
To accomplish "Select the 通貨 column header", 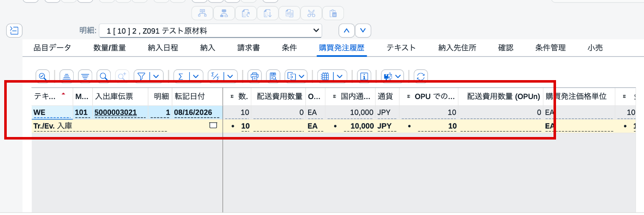I will pyautogui.click(x=387, y=97).
